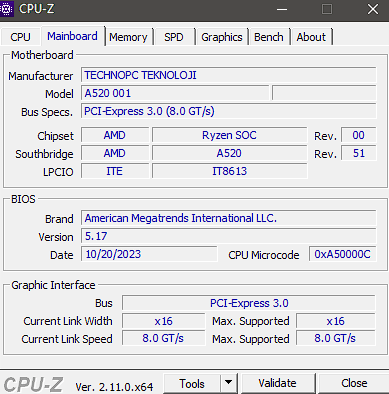Click the Max. Supported speed 8.0 GT/s value

tap(336, 338)
